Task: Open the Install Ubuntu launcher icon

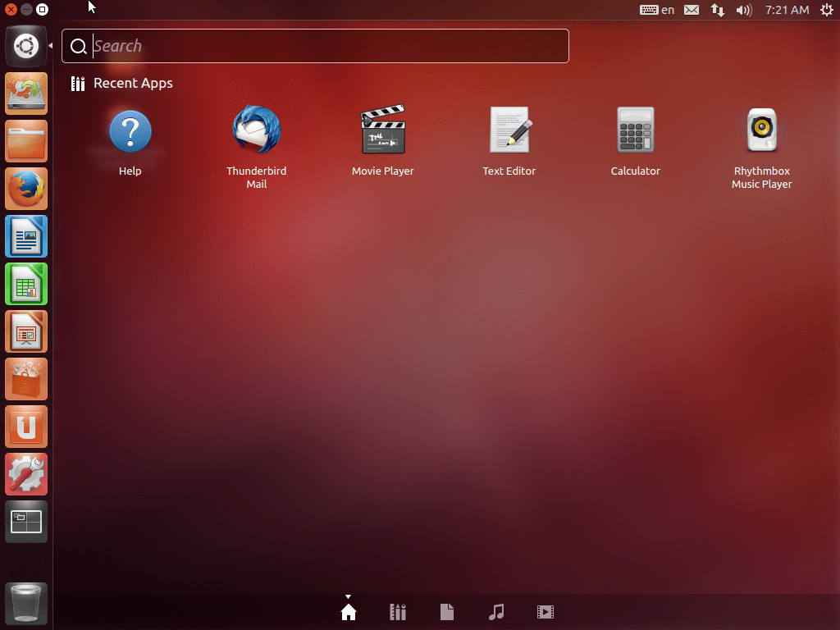Action: tap(26, 94)
